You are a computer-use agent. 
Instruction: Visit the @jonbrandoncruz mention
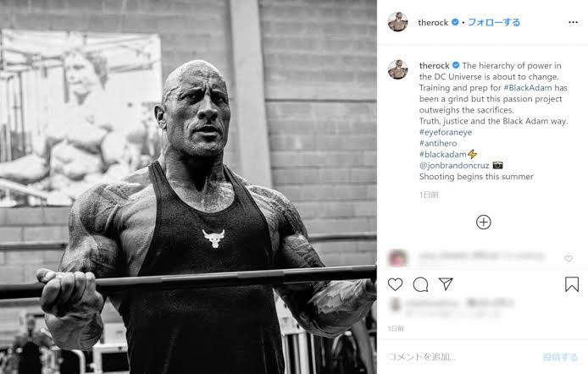click(x=454, y=166)
